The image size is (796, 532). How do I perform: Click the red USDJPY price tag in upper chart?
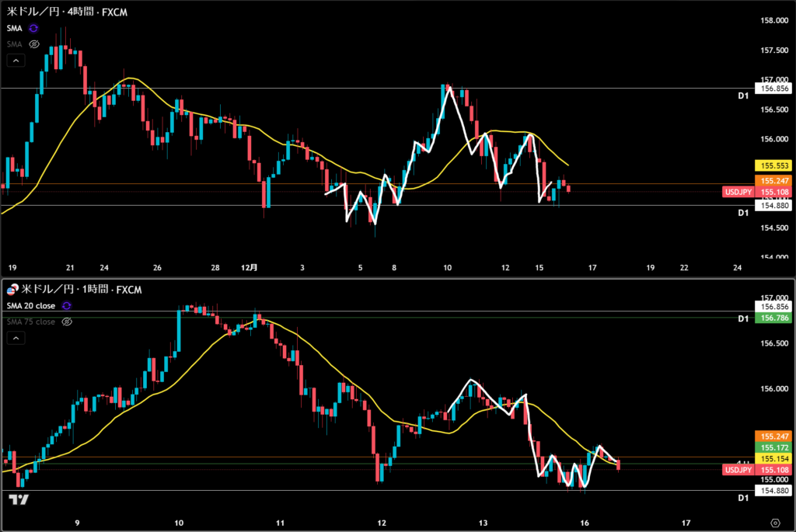pos(736,191)
